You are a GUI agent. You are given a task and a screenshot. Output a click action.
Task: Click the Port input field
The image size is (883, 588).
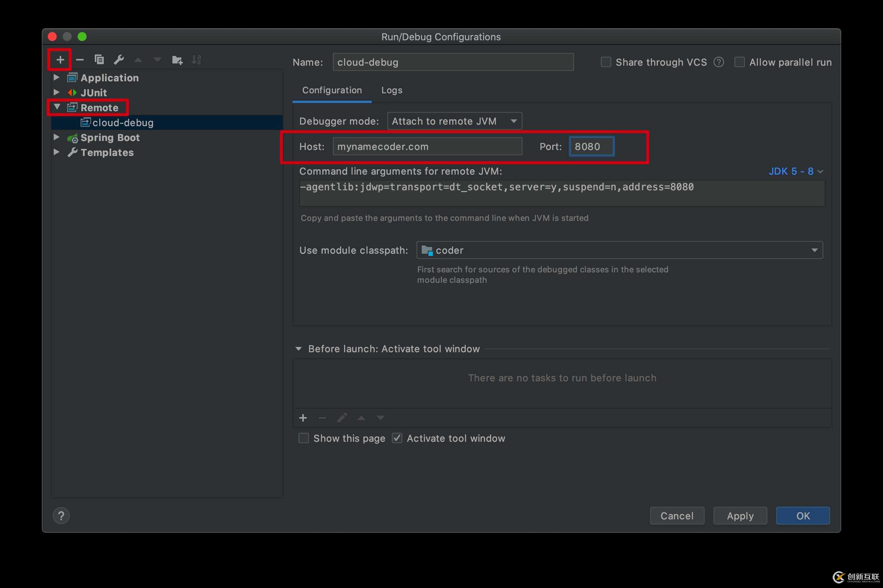point(592,146)
